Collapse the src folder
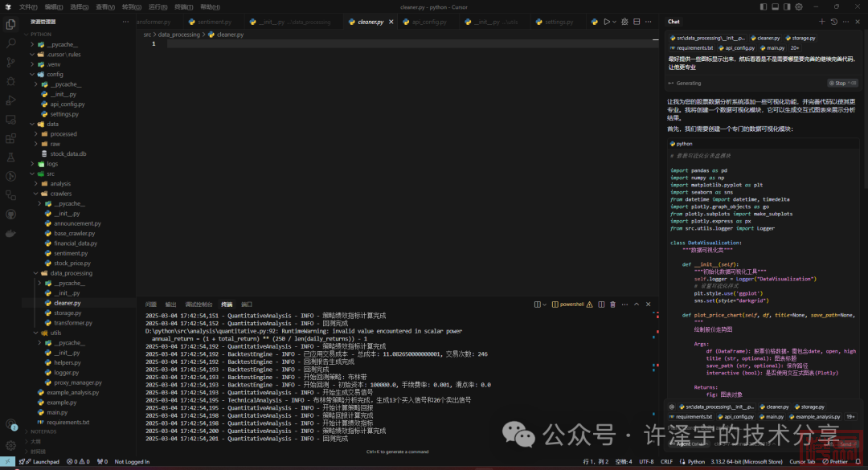The image size is (868, 470). tap(33, 174)
